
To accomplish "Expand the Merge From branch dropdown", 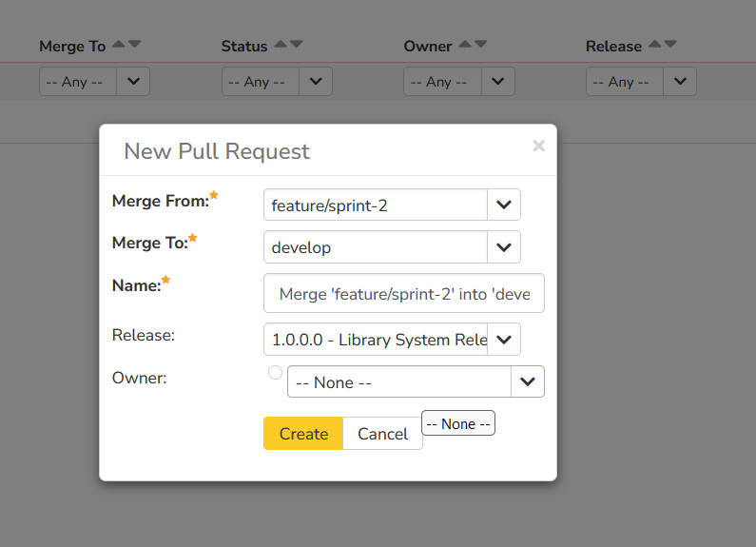I will tap(503, 205).
